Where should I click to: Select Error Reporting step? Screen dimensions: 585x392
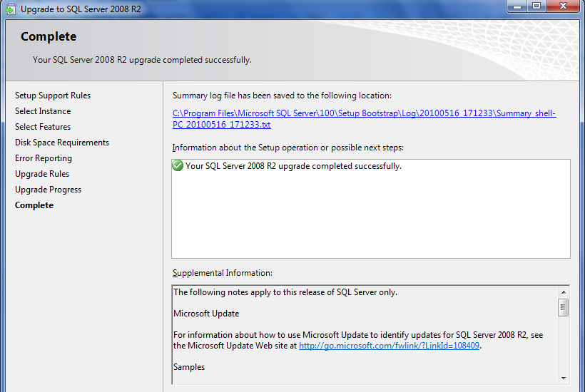[44, 158]
